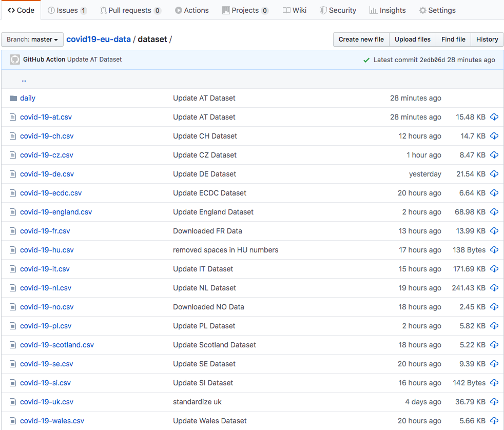Open the covid-19-hu.csv file
Screen dimensions: 504x430
point(47,250)
